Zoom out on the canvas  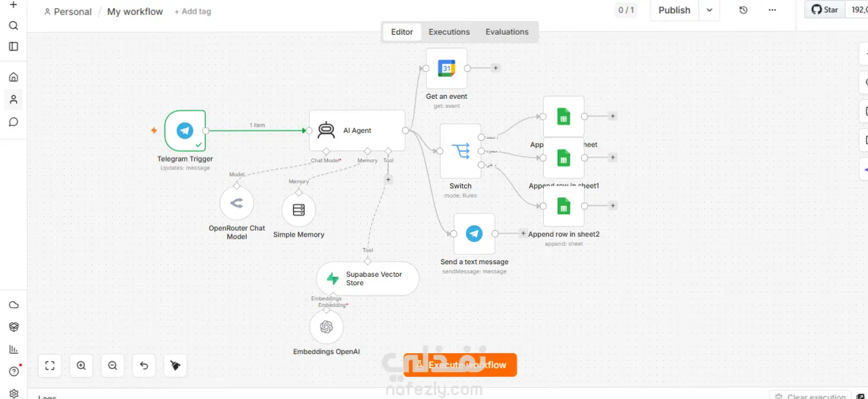coord(112,366)
